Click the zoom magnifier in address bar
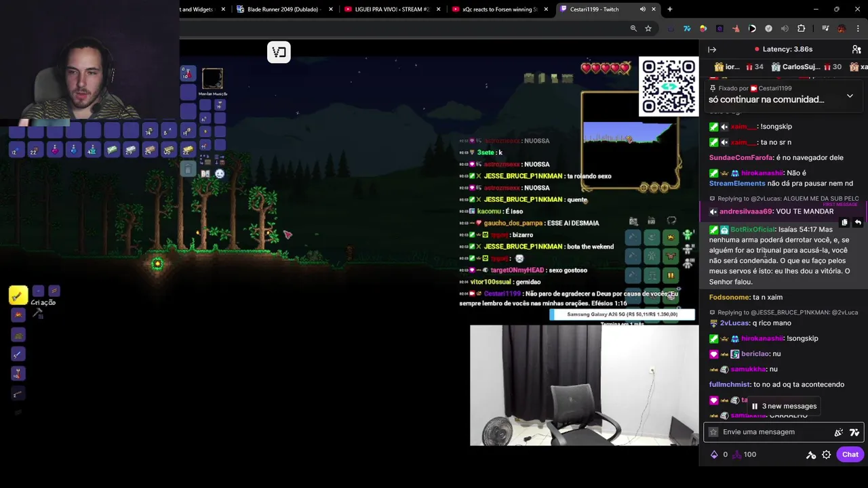The image size is (868, 488). click(633, 28)
